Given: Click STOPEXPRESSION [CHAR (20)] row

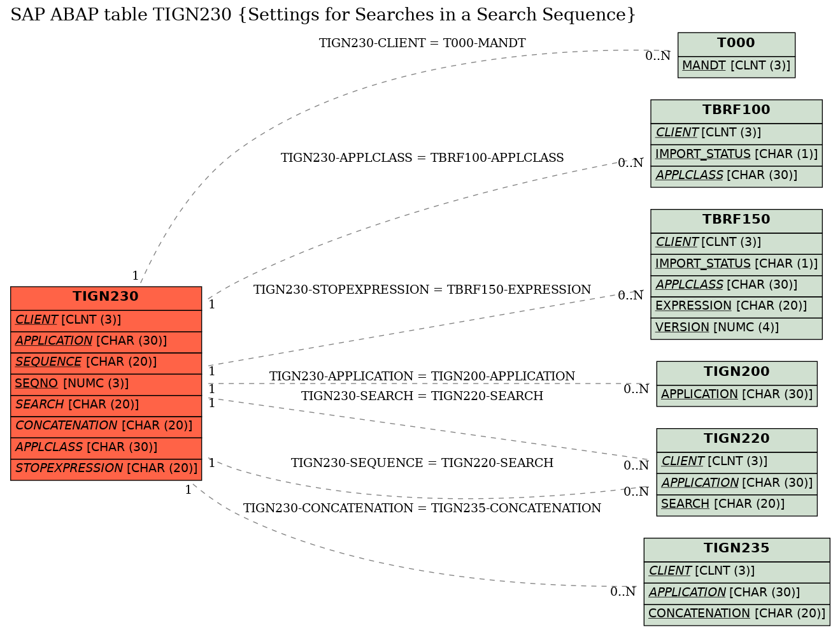Looking at the screenshot, I should point(106,469).
